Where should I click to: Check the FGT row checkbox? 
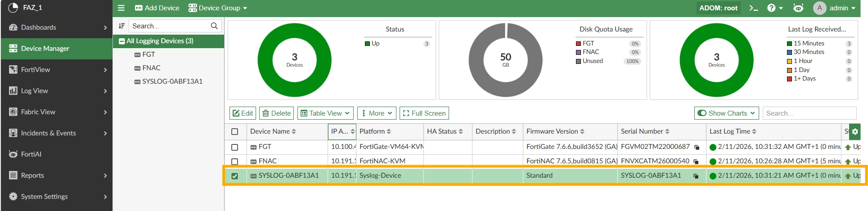click(234, 147)
